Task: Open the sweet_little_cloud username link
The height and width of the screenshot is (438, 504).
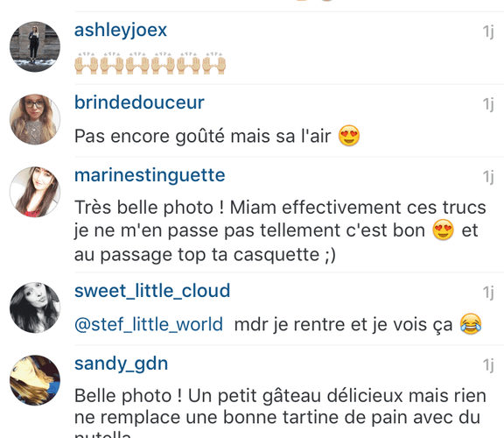Action: tap(152, 291)
